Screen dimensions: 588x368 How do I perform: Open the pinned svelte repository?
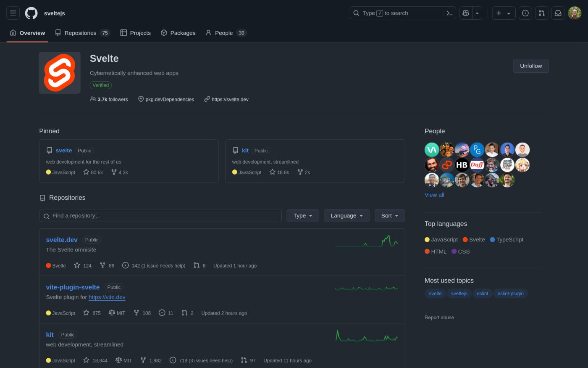(64, 150)
